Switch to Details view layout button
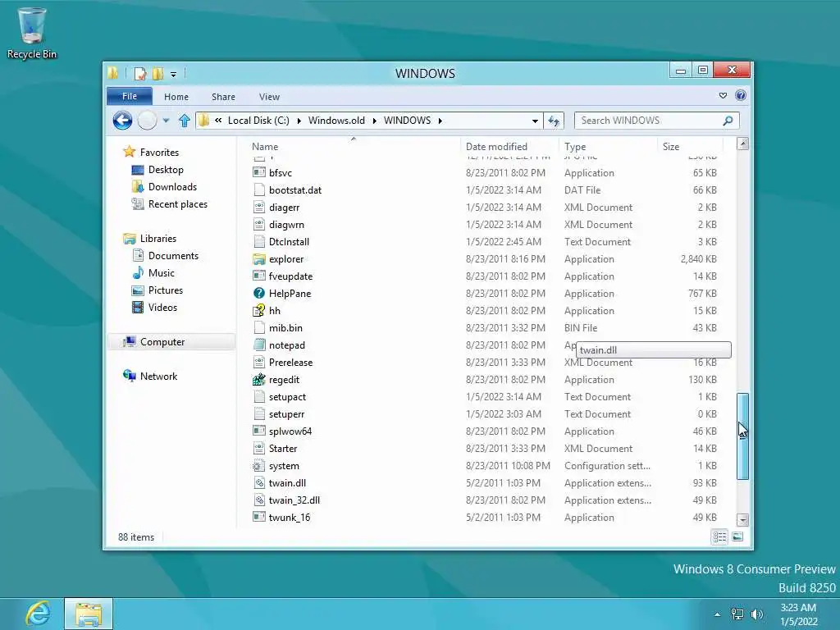Screen dimensions: 840x630 [719, 536]
